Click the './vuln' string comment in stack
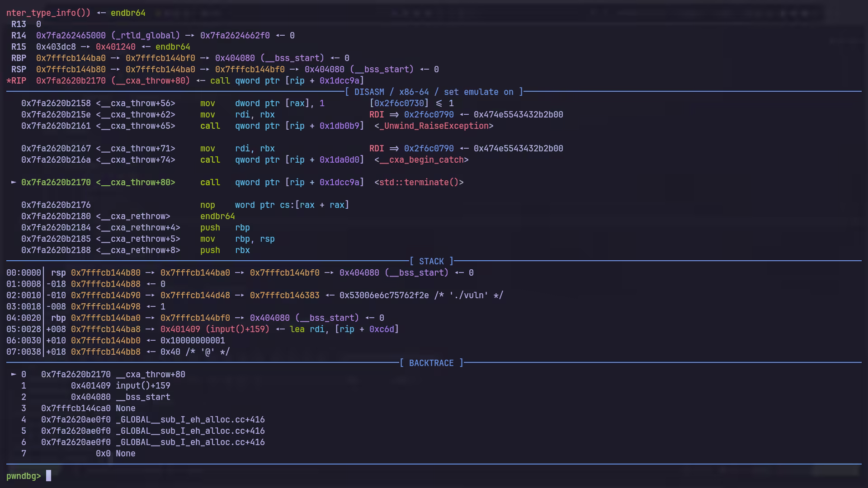This screenshot has height=488, width=868. point(469,296)
